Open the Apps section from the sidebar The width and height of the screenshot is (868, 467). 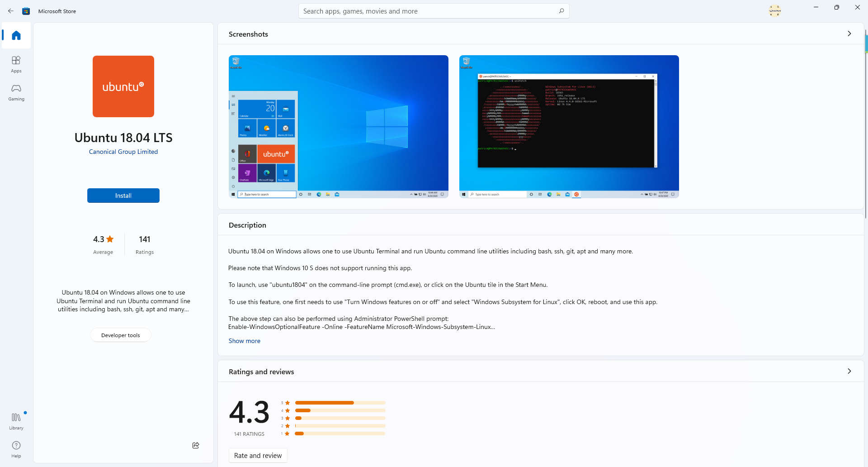(x=16, y=63)
